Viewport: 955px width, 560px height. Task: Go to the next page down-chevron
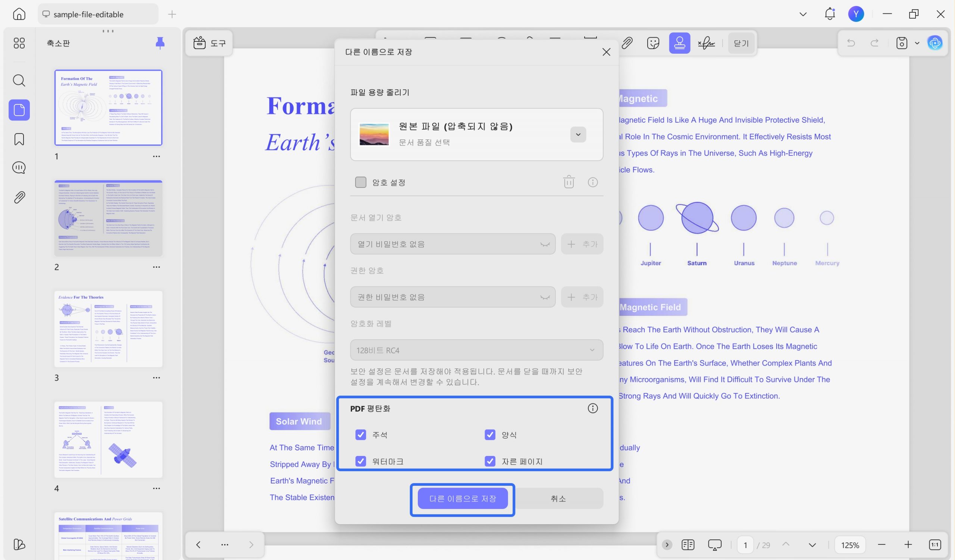point(812,545)
